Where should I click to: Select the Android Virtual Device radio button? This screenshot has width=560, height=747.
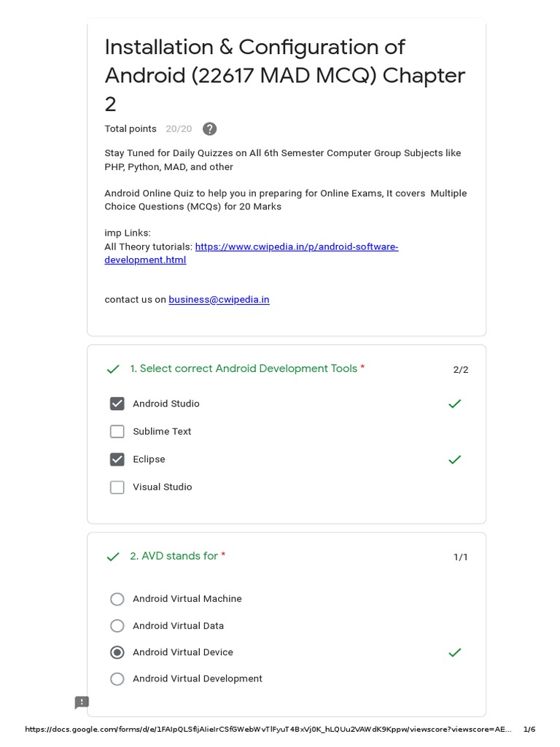point(117,652)
